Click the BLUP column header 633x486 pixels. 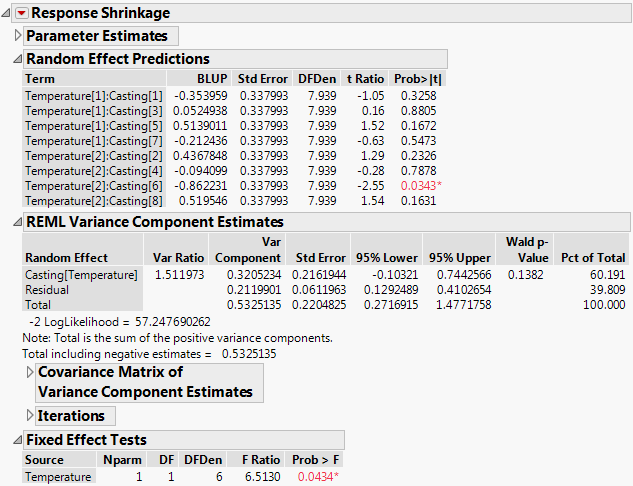(213, 79)
